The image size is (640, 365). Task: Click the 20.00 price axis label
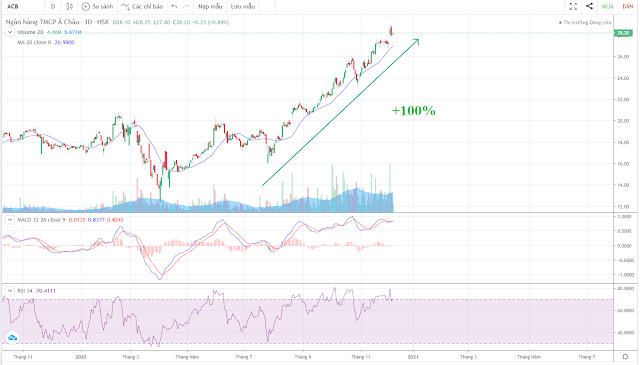coord(623,121)
